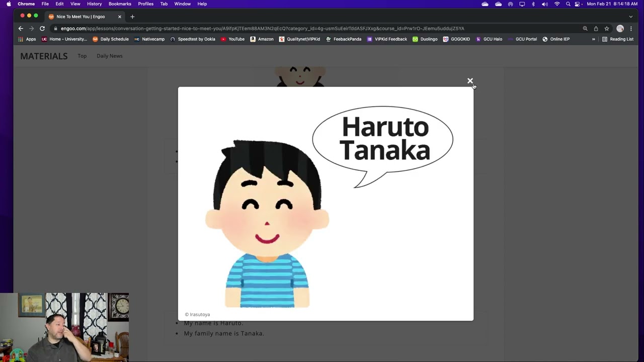
Task: Open Chrome's three-dot menu
Action: point(631,29)
